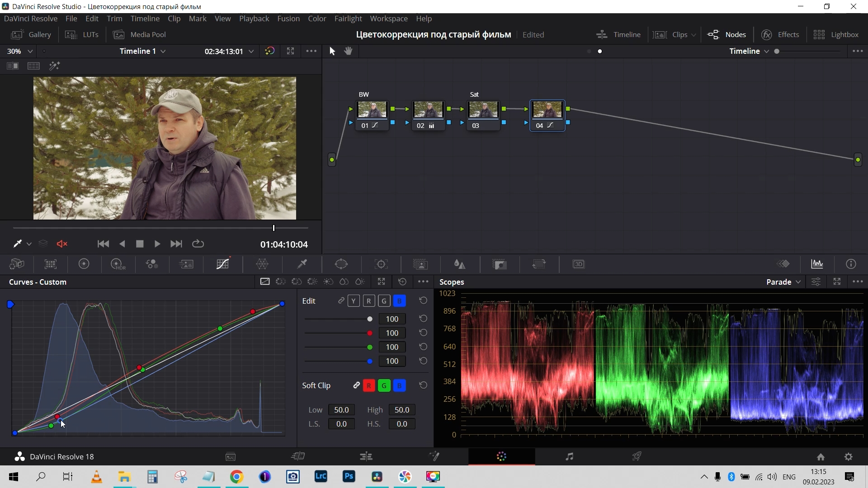The image size is (868, 488).
Task: Enable the red Soft Clip channel
Action: point(369,385)
